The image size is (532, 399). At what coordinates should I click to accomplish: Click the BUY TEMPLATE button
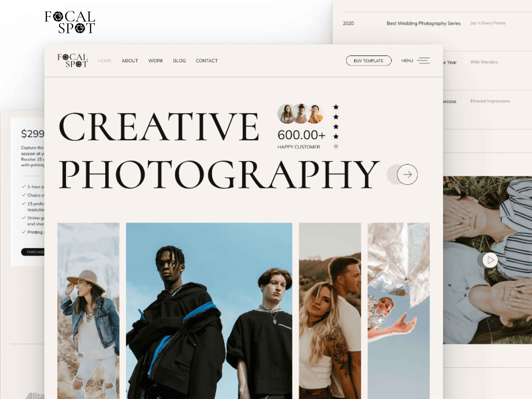coord(368,60)
